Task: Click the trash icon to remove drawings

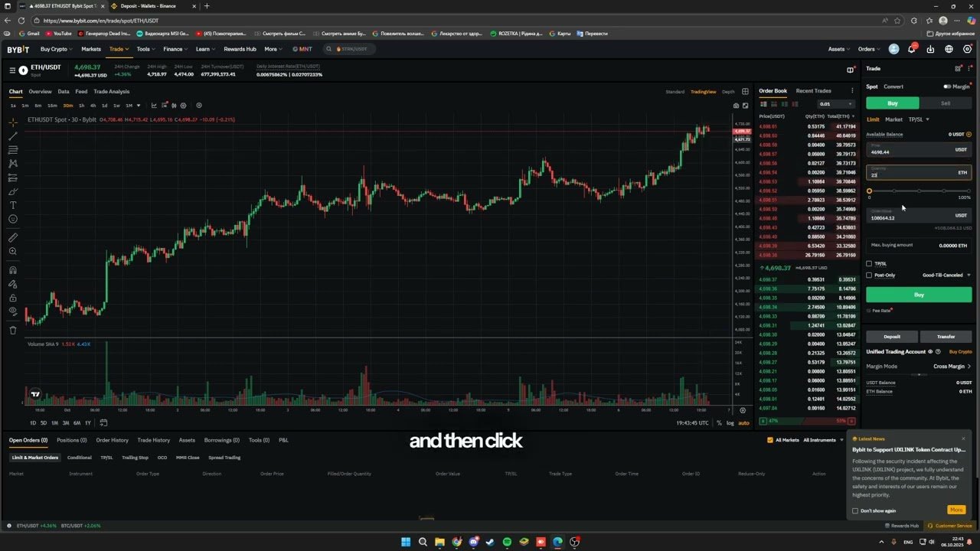Action: (13, 331)
